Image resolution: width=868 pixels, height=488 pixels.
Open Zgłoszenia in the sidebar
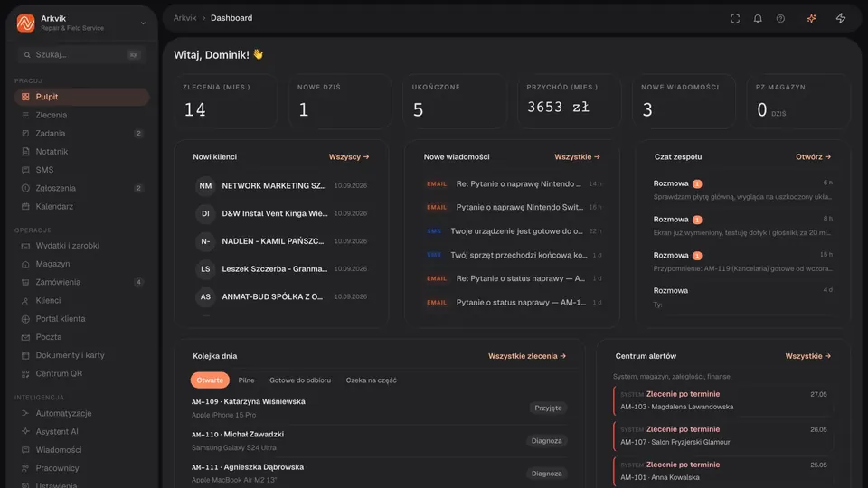[x=81, y=188]
